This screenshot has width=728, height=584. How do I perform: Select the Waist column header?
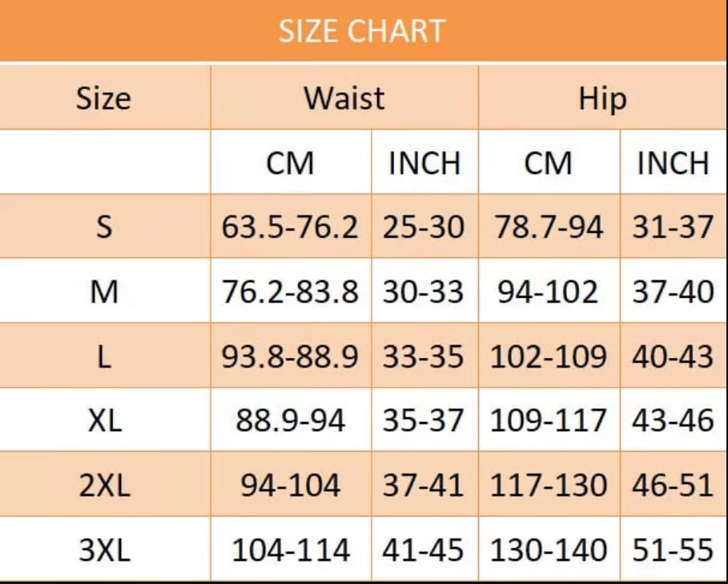click(x=344, y=99)
